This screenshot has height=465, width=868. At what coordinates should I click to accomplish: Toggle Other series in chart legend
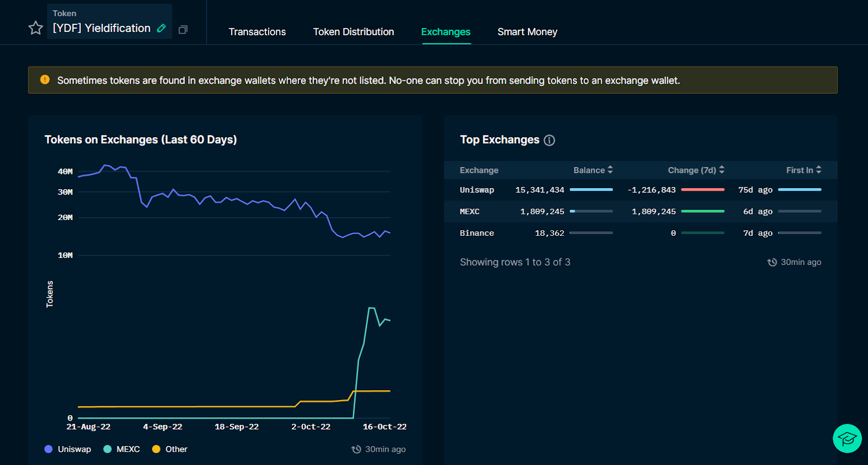[x=170, y=449]
